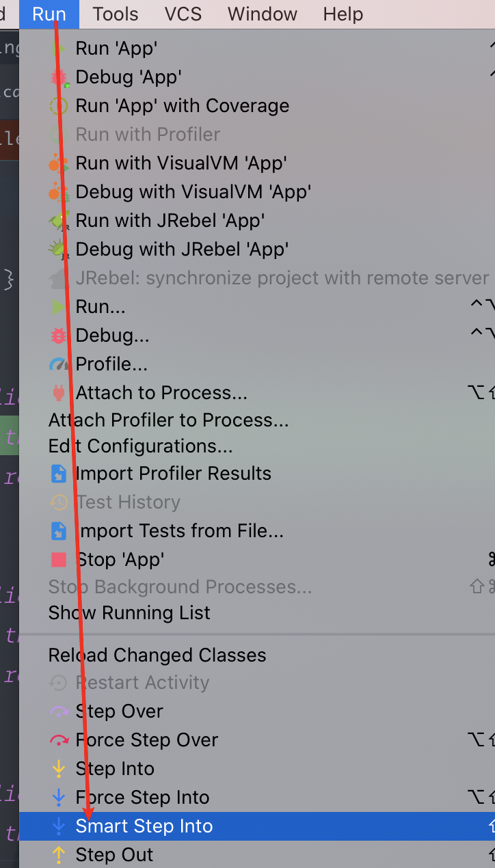Click the icon beside Import Tests from File...
This screenshot has height=868, width=495.
(59, 531)
